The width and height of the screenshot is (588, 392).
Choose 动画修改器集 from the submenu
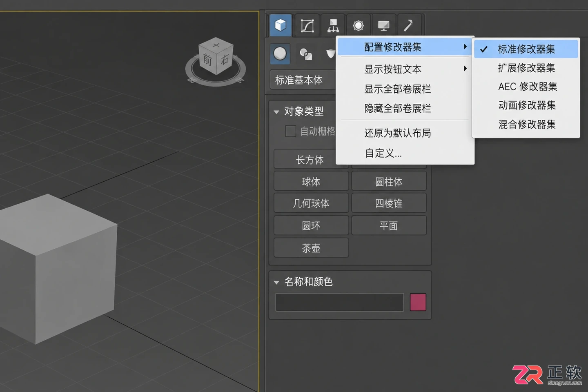point(526,105)
